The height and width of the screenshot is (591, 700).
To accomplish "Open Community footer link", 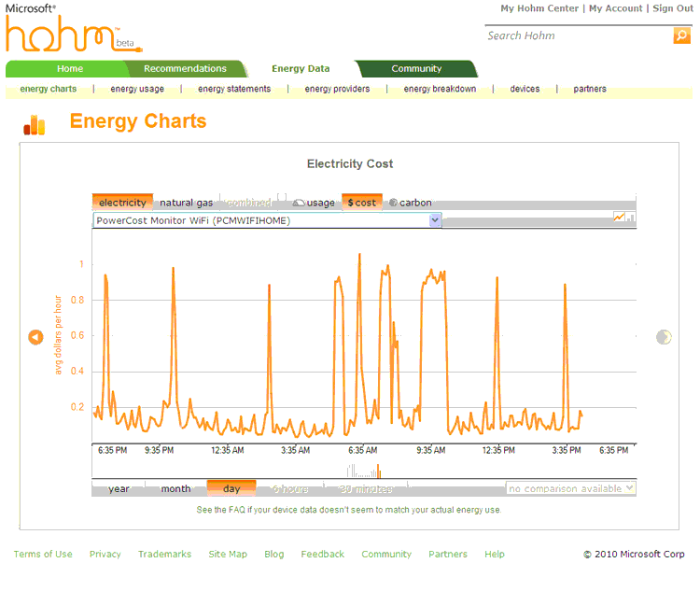I will click(386, 554).
